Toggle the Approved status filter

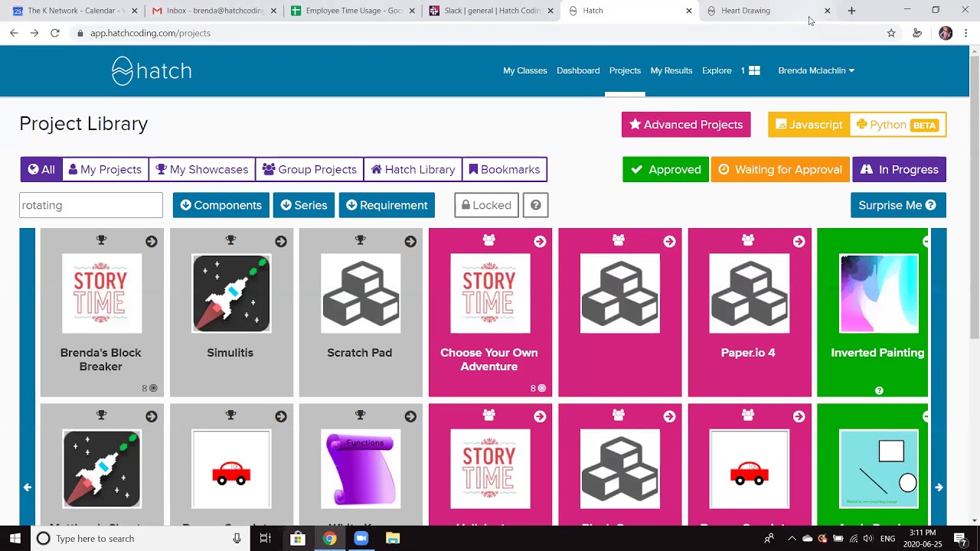pyautogui.click(x=665, y=170)
